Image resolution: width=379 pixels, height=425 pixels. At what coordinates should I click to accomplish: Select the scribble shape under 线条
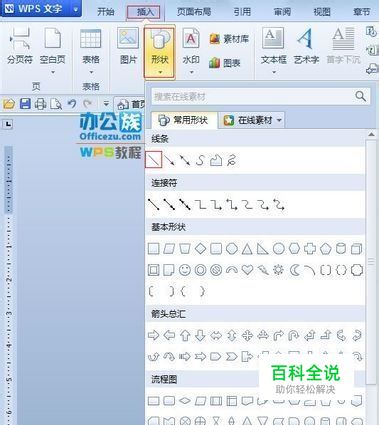[x=231, y=160]
